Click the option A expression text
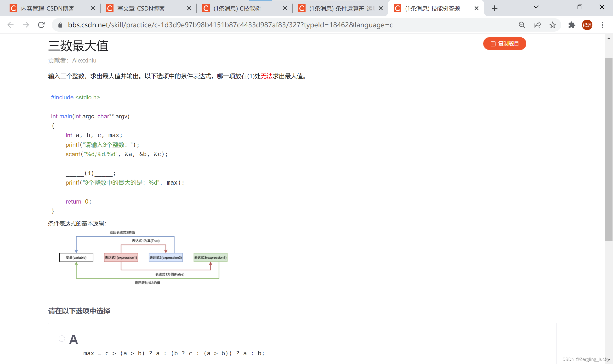 tap(174, 353)
